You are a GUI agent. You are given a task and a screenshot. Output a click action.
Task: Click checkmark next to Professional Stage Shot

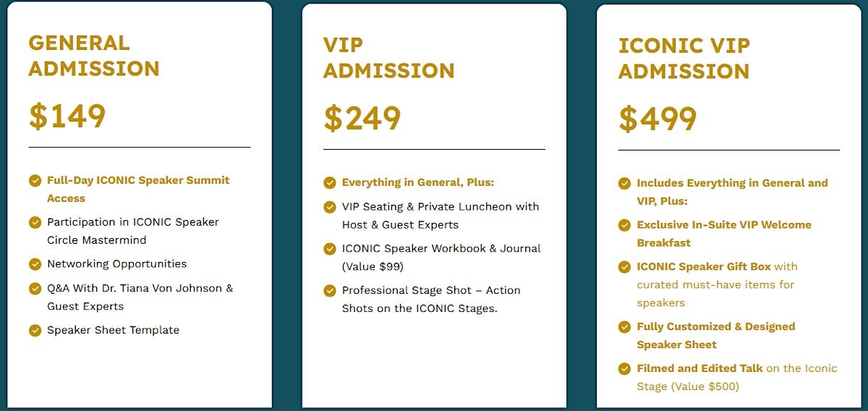[330, 291]
